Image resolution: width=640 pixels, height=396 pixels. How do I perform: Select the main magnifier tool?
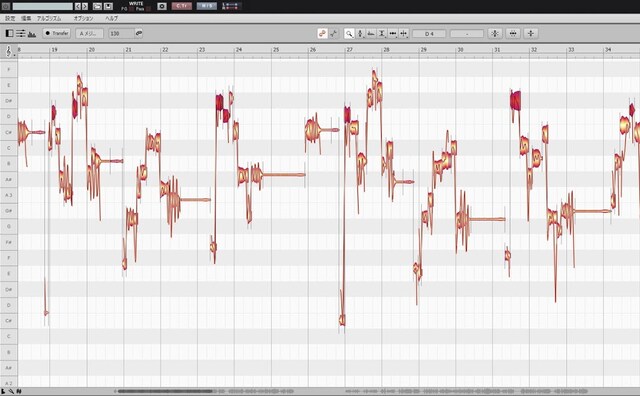click(x=349, y=34)
